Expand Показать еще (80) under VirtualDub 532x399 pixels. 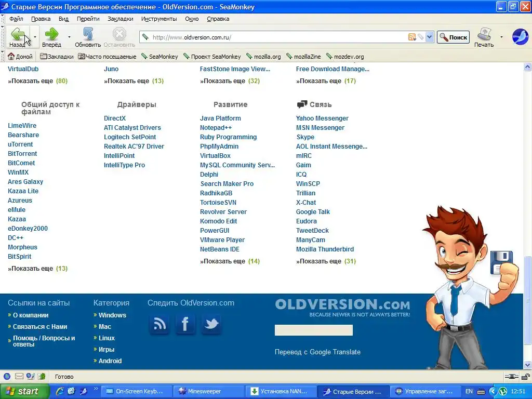37,81
